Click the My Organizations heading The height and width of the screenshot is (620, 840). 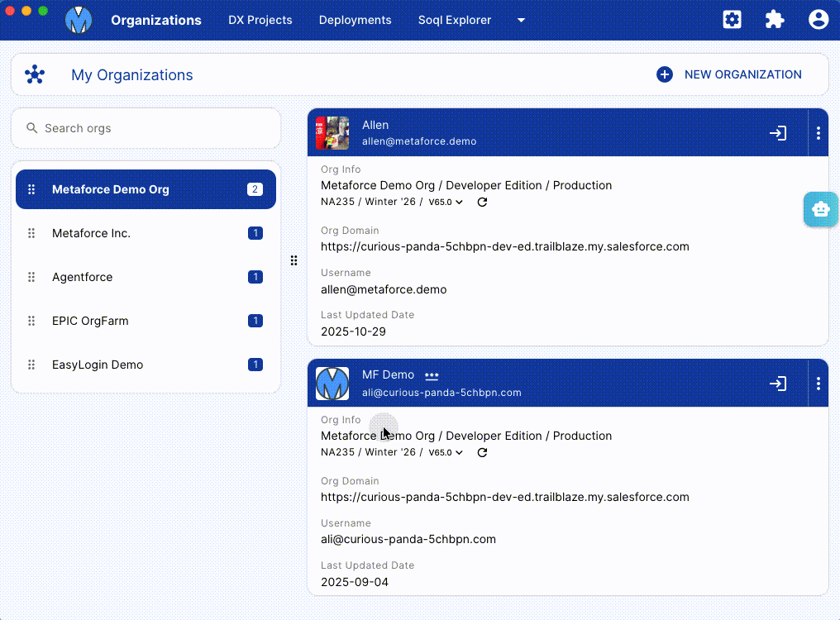pyautogui.click(x=131, y=75)
